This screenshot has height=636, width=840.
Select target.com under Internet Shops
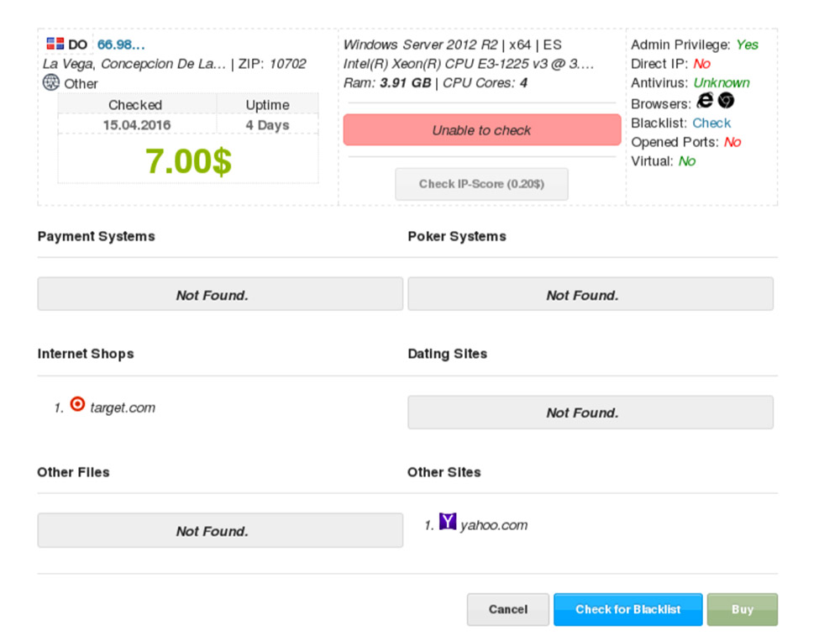(123, 407)
